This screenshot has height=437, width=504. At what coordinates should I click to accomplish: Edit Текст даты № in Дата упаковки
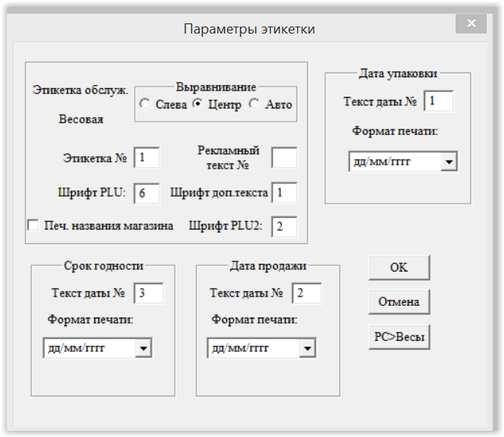tap(438, 101)
